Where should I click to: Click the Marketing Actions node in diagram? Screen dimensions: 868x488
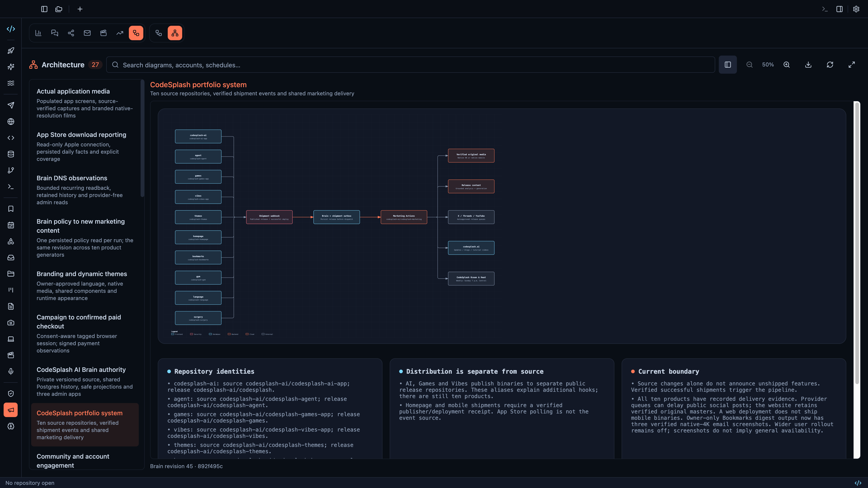coord(404,217)
